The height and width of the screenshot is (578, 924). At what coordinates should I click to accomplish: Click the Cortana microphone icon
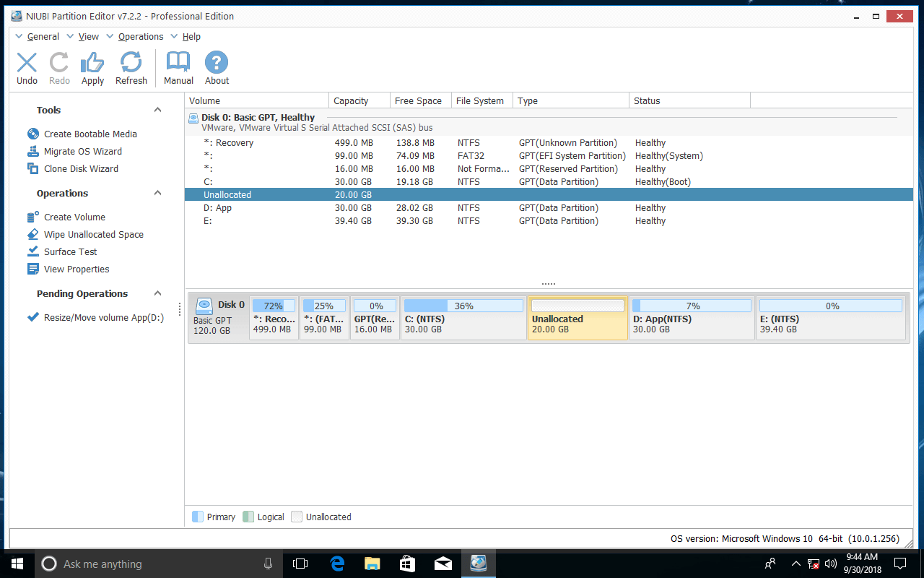tap(268, 564)
